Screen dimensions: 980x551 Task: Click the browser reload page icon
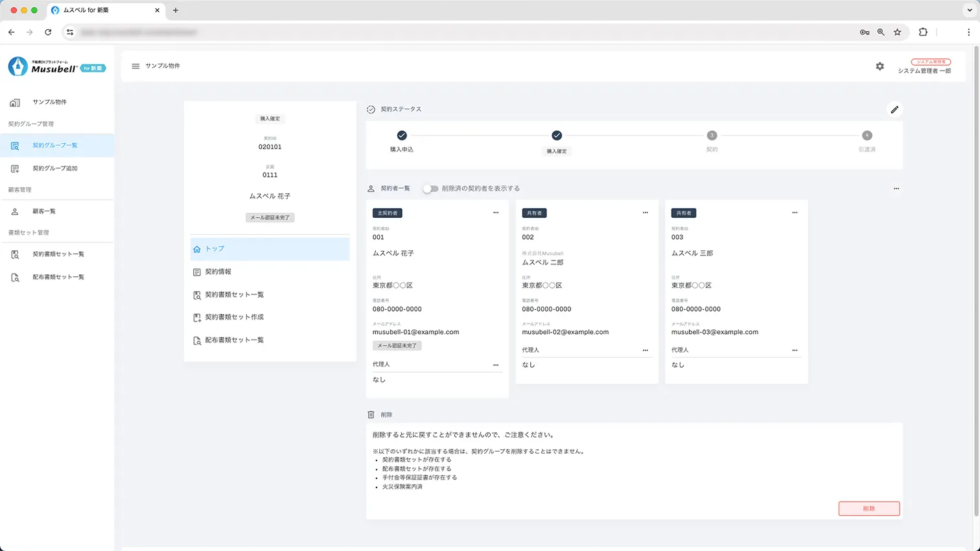(x=48, y=32)
